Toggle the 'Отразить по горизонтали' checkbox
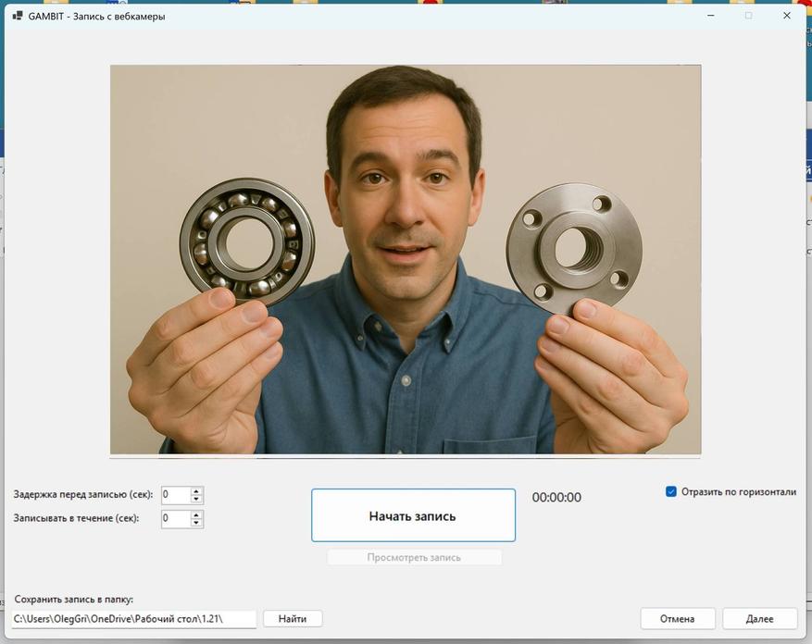812x644 pixels. pyautogui.click(x=671, y=491)
